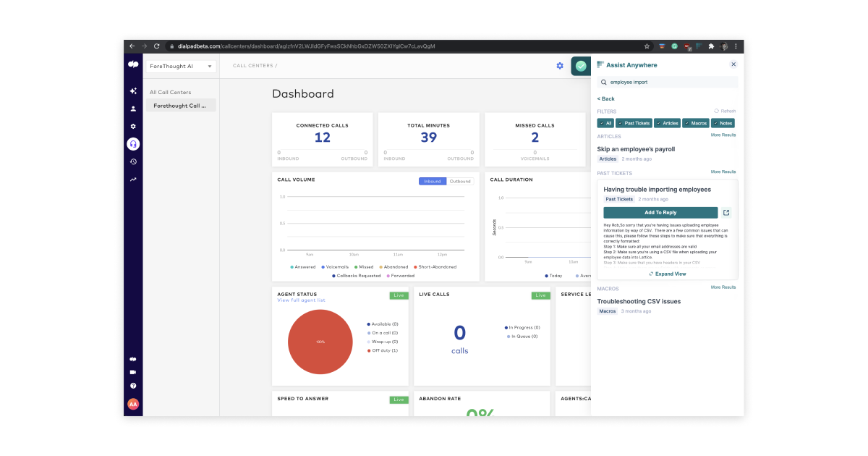Open ticket in new window icon
The width and height of the screenshot is (868, 456).
(x=726, y=213)
